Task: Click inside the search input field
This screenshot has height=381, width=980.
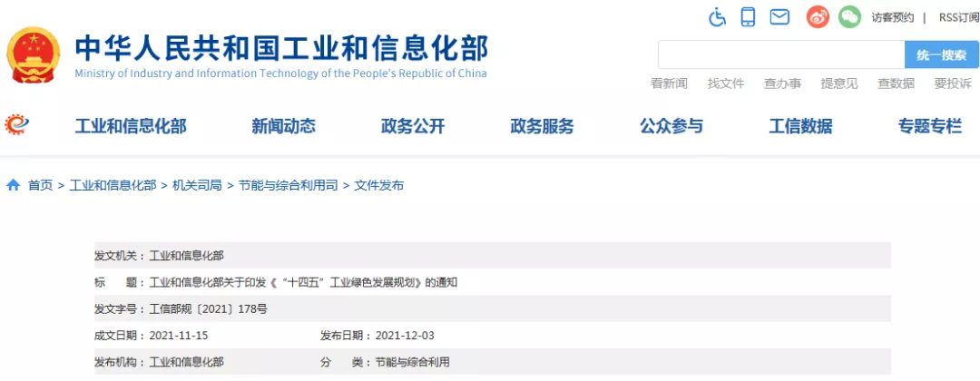Action: (x=781, y=55)
